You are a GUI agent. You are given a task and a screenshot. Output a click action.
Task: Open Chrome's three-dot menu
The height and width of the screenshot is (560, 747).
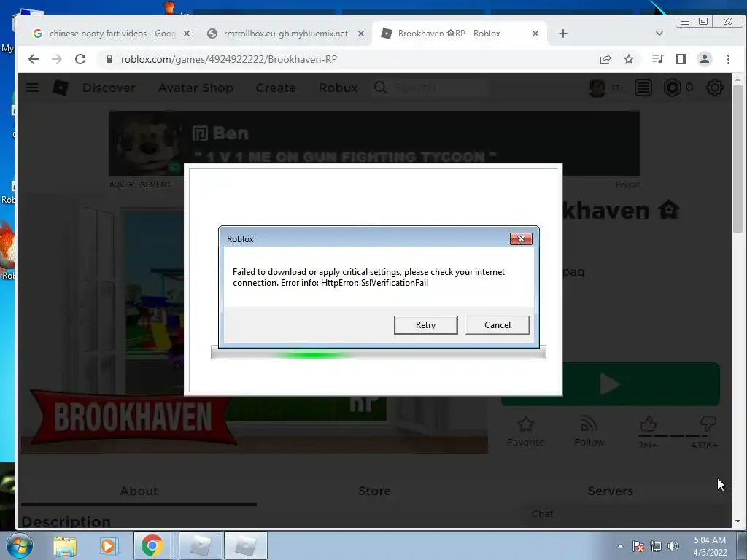pyautogui.click(x=728, y=59)
